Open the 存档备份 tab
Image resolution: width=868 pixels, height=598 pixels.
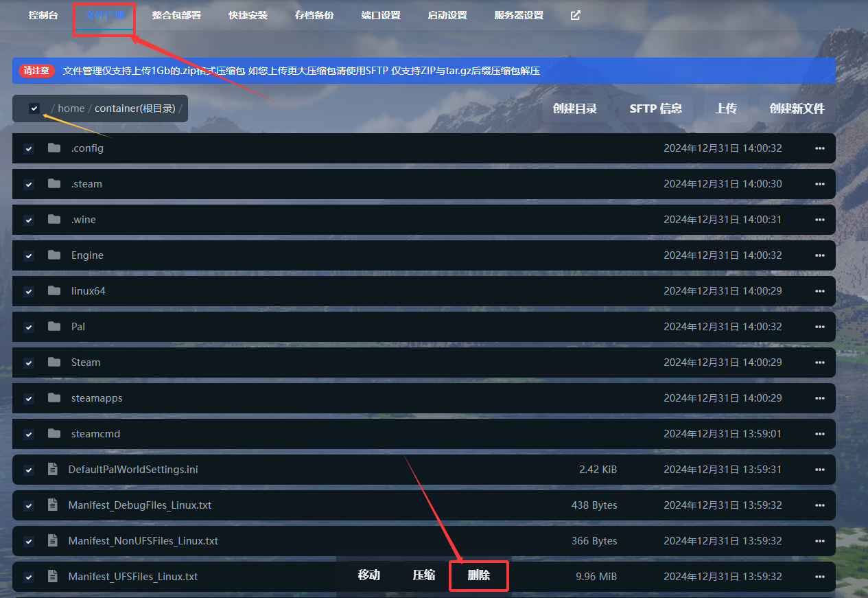[314, 15]
